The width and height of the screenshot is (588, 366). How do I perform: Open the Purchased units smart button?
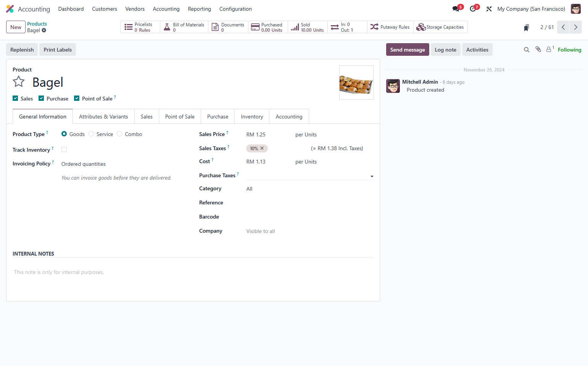click(x=268, y=27)
